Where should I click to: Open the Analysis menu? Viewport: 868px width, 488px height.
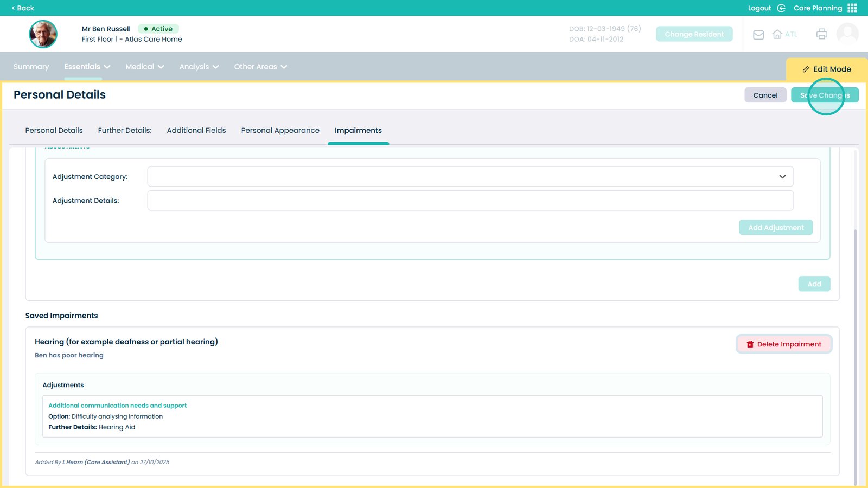(199, 67)
